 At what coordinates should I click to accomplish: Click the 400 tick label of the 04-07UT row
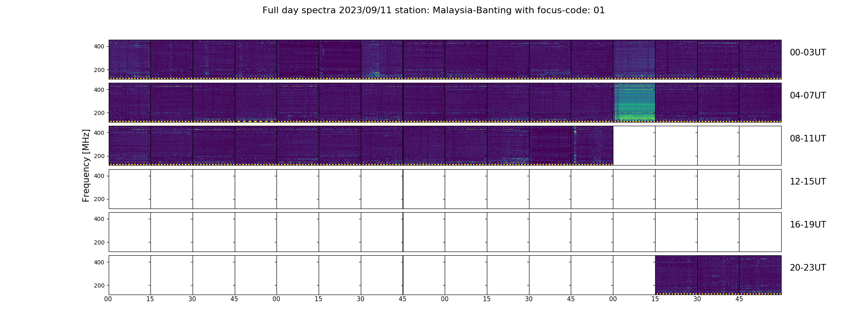coord(99,90)
